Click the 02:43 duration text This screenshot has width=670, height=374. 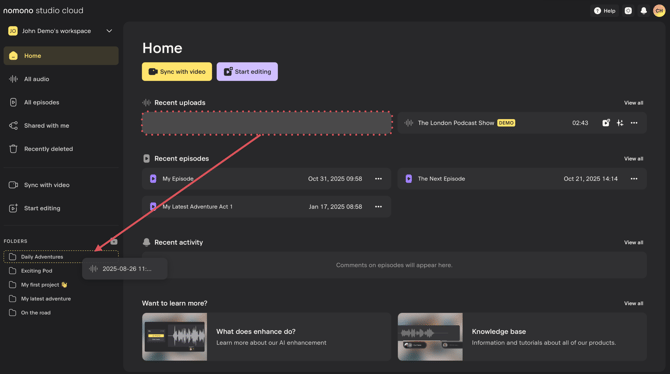(580, 123)
